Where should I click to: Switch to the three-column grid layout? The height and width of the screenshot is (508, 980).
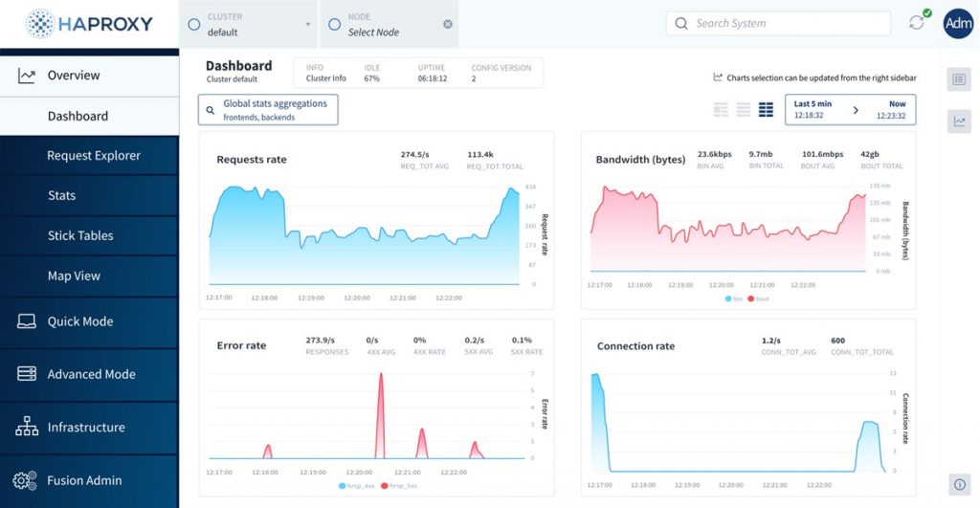721,110
